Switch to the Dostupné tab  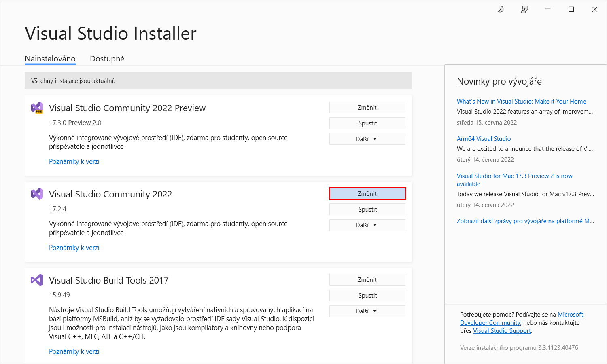point(107,59)
